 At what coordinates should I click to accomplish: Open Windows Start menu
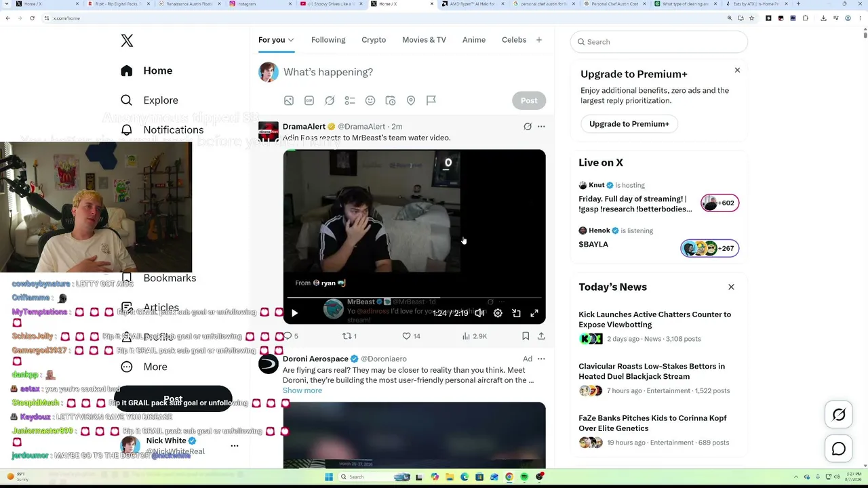point(329,477)
